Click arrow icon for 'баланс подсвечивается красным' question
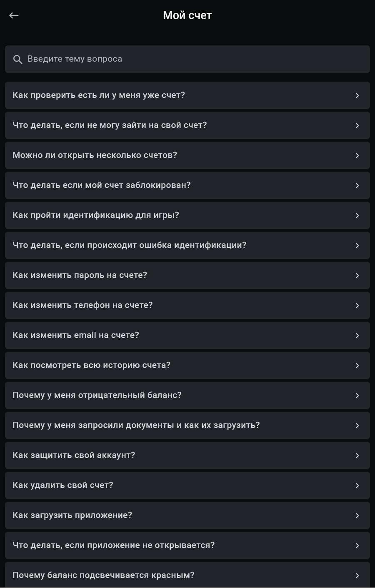The image size is (375, 588). click(x=357, y=575)
